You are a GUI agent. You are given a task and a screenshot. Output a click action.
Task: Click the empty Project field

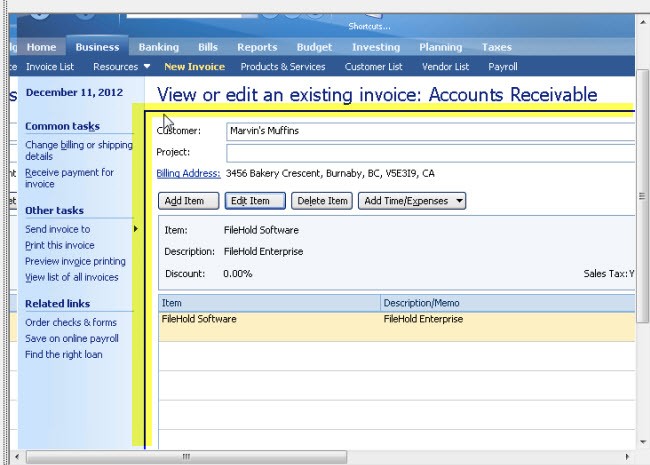pos(431,153)
